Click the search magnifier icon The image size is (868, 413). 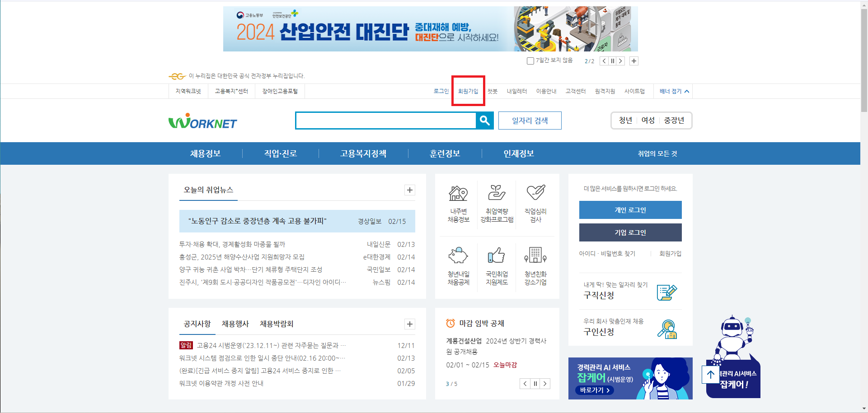pyautogui.click(x=485, y=121)
